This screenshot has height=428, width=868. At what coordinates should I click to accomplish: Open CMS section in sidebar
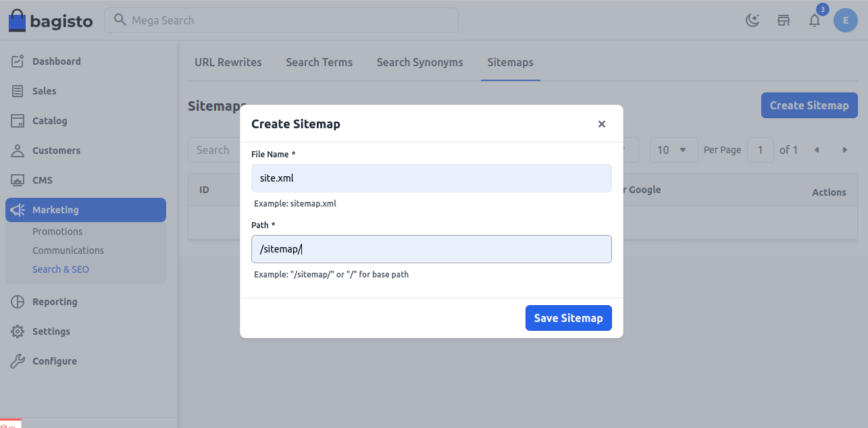(x=42, y=180)
